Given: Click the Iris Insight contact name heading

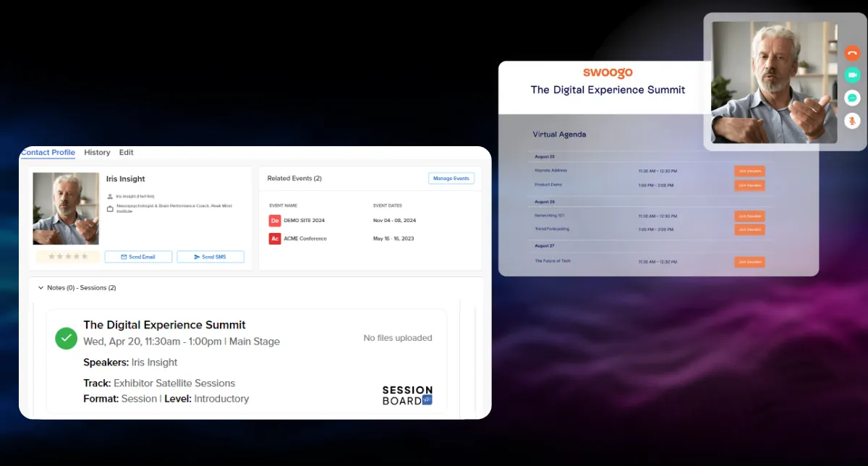Looking at the screenshot, I should (x=126, y=179).
